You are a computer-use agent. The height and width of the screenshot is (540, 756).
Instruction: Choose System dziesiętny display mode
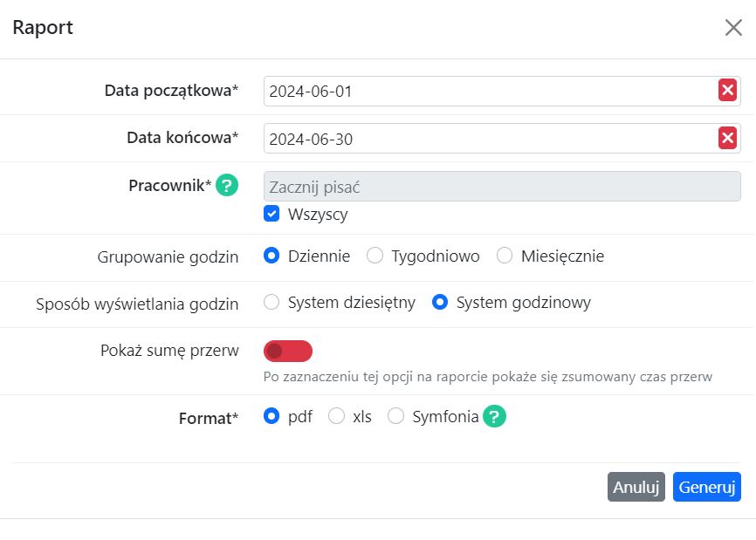tap(271, 304)
